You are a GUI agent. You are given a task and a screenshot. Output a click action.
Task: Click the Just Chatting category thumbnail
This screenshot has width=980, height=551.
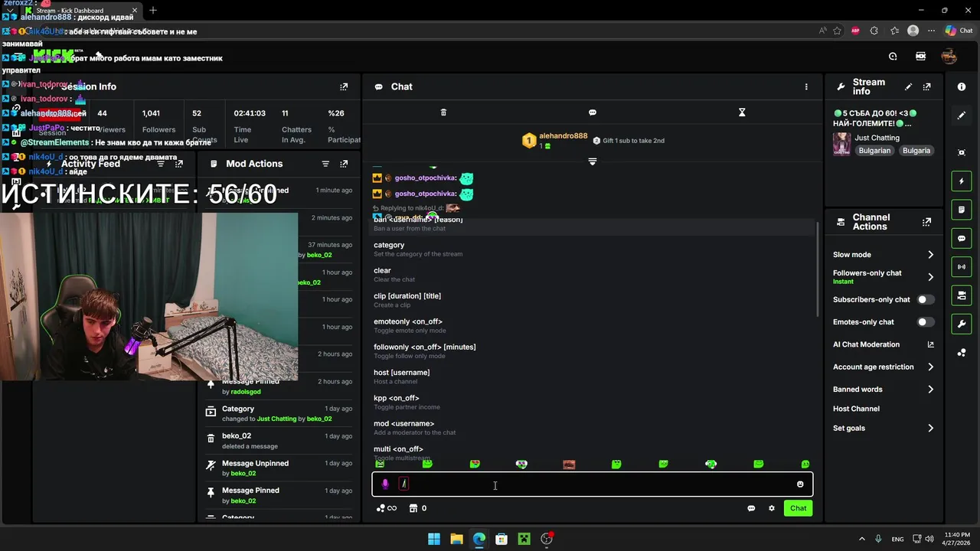(x=842, y=144)
